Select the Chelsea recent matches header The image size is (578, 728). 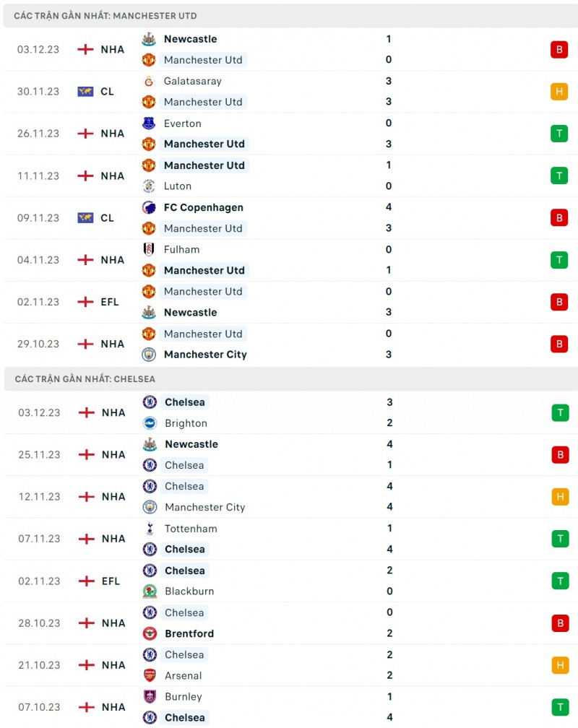click(85, 378)
